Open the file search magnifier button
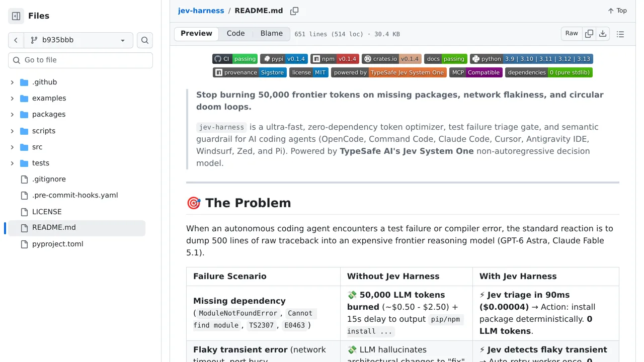Image resolution: width=644 pixels, height=362 pixels. coord(145,40)
